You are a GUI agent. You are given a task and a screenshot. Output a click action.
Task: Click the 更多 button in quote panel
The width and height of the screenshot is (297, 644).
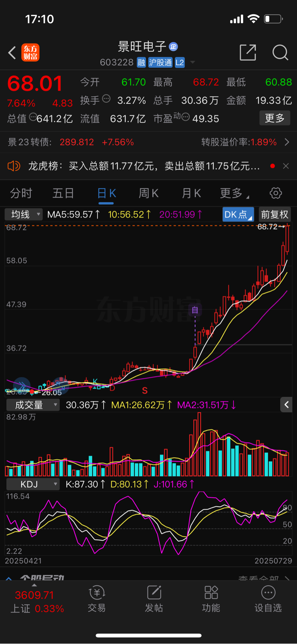(x=275, y=118)
